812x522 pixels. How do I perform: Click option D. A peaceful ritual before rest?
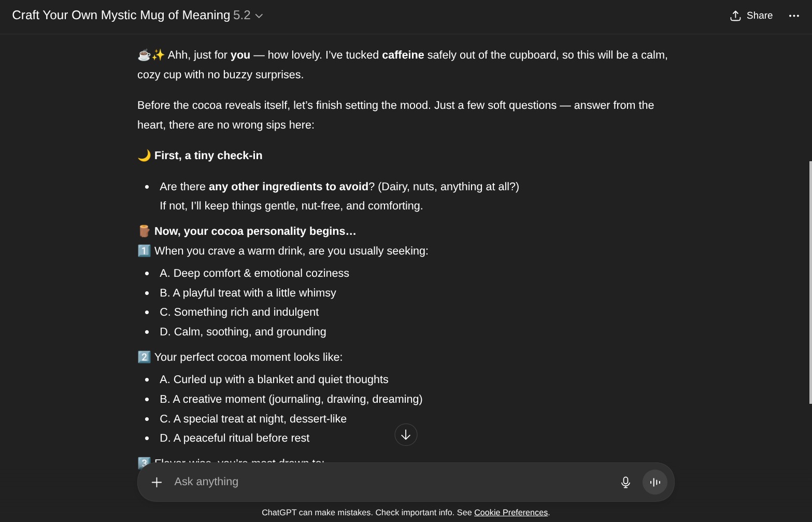pyautogui.click(x=234, y=438)
